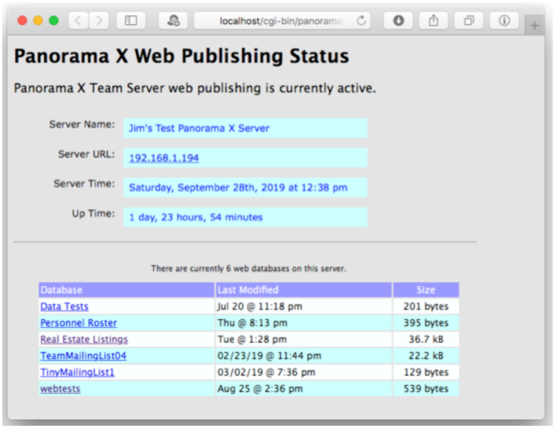Screen dimensions: 555x428
Task: Click the localhost address bar field
Action: (x=282, y=21)
